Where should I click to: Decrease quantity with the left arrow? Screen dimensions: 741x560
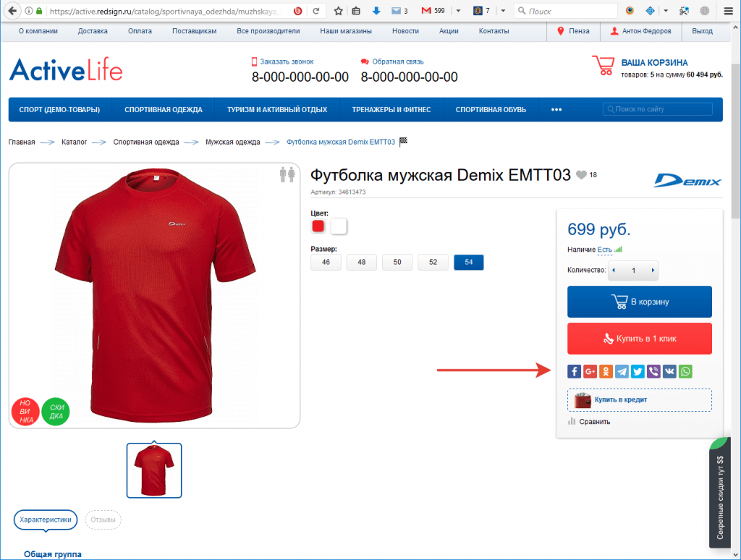click(x=614, y=271)
